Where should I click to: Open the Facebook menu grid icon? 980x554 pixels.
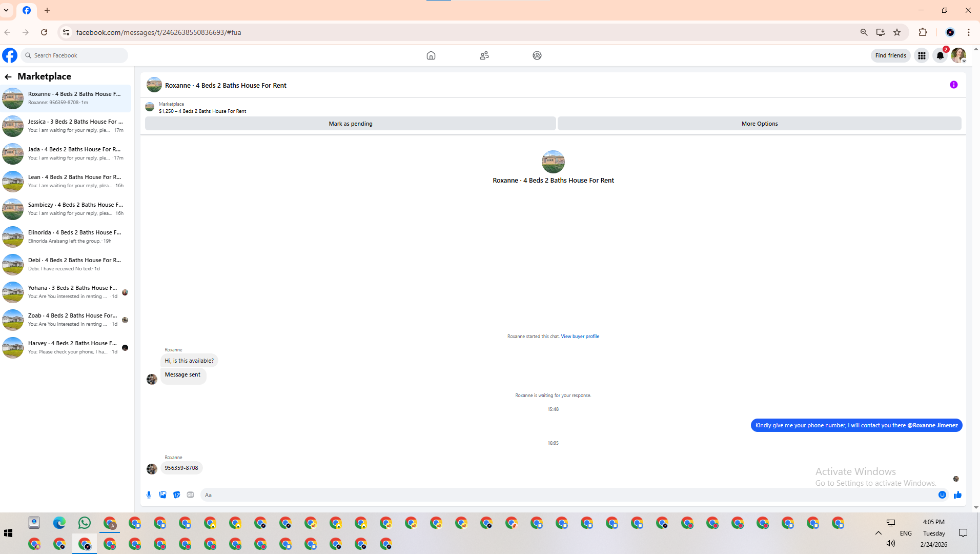point(922,55)
